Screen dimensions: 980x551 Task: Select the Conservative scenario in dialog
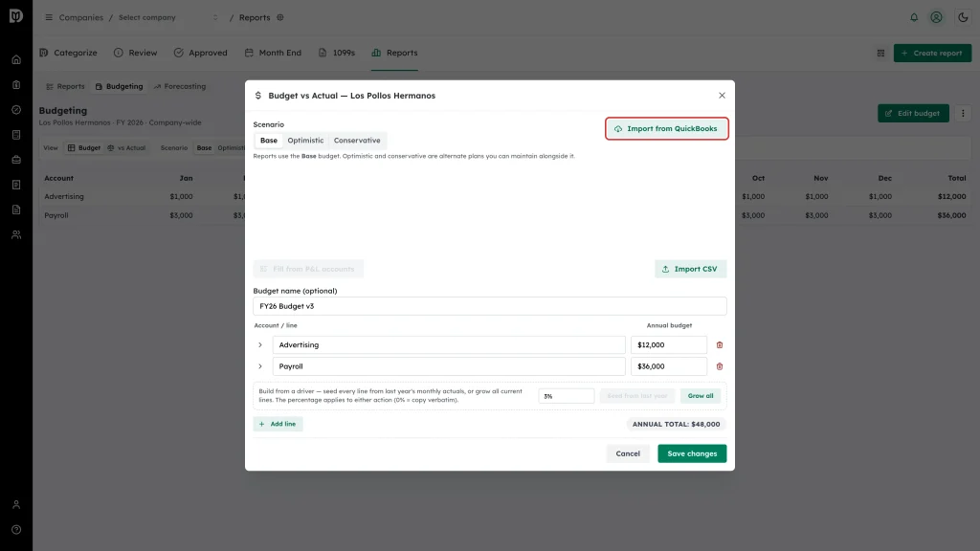point(357,141)
